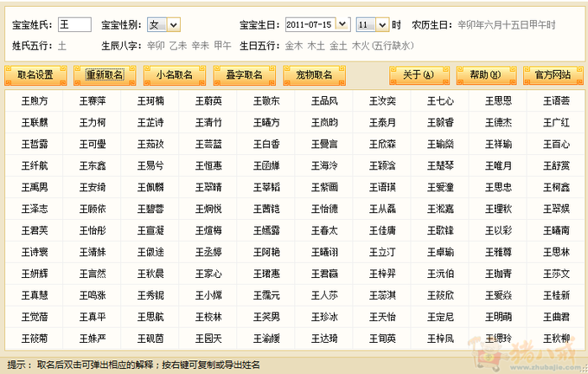
Task: Pick the name 王柯鑫
Action: coord(557,187)
